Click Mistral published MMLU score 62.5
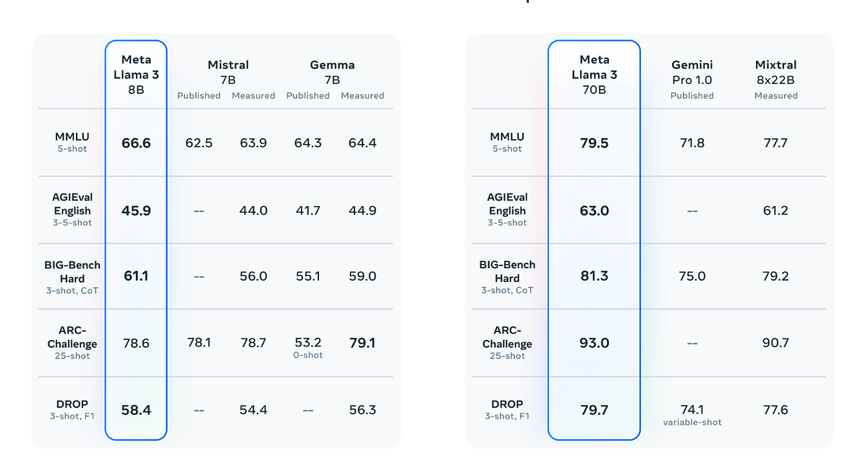868x468 pixels. click(199, 143)
